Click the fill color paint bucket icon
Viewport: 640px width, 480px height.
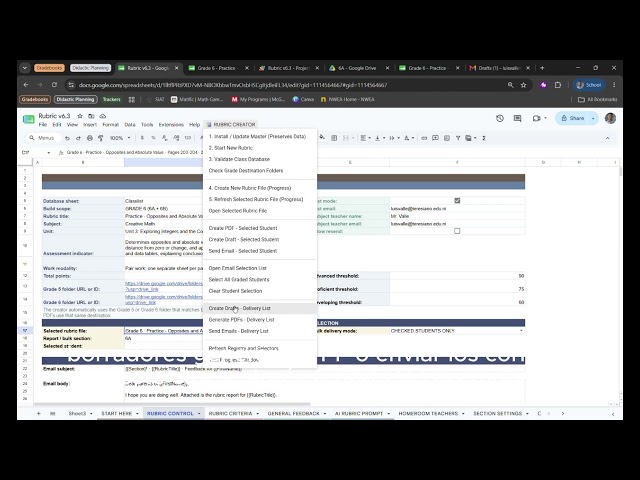point(322,138)
